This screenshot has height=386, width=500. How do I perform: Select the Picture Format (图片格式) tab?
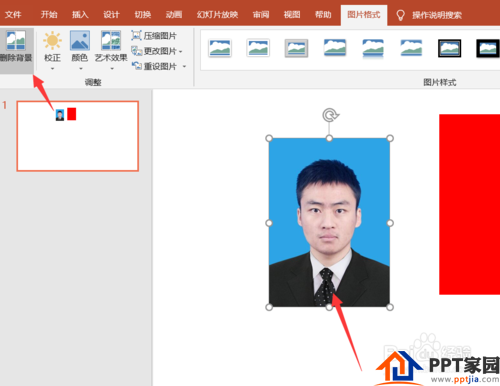tap(364, 15)
